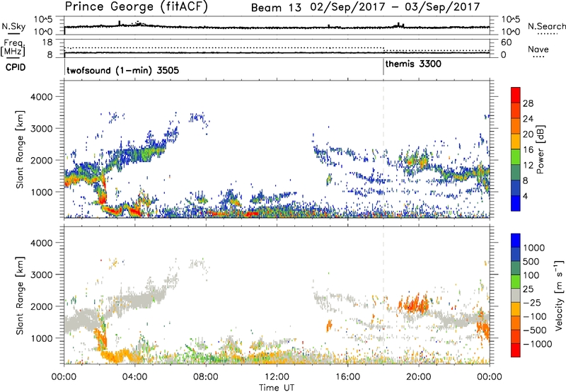The height and width of the screenshot is (392, 566).
Task: Click the '1000' tick on the velocity colorbar
Action: coord(534,248)
